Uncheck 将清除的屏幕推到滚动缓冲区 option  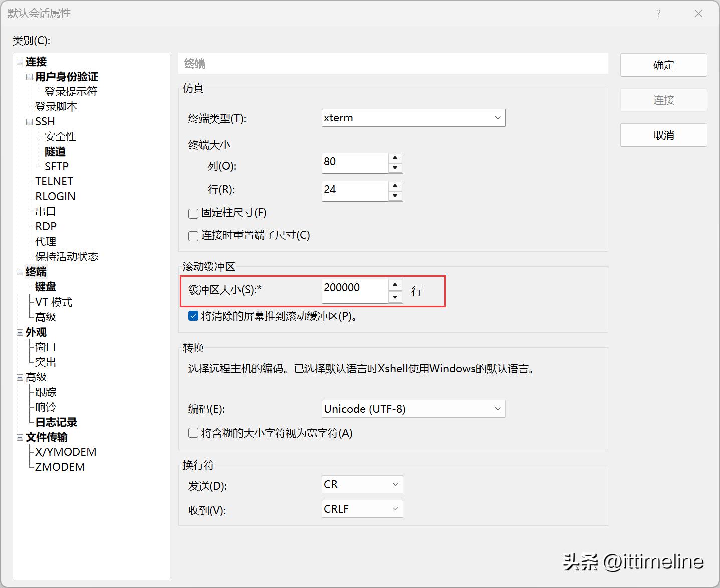(193, 316)
